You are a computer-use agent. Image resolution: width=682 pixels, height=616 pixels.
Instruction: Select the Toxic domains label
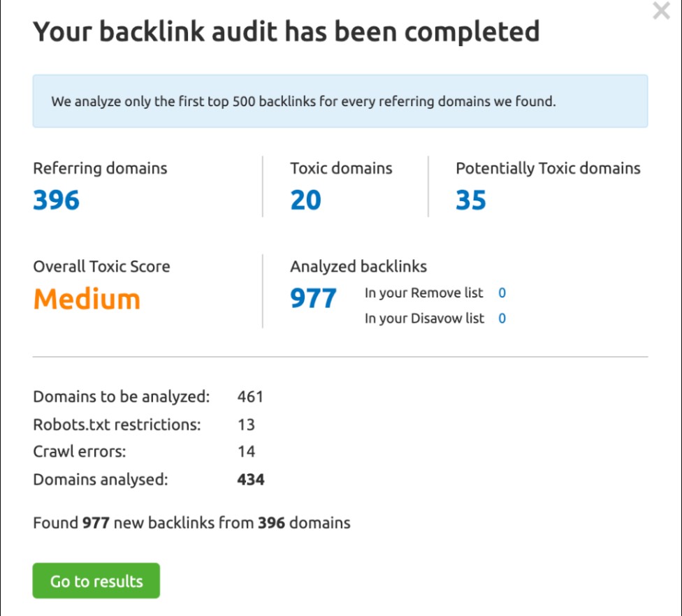point(341,169)
